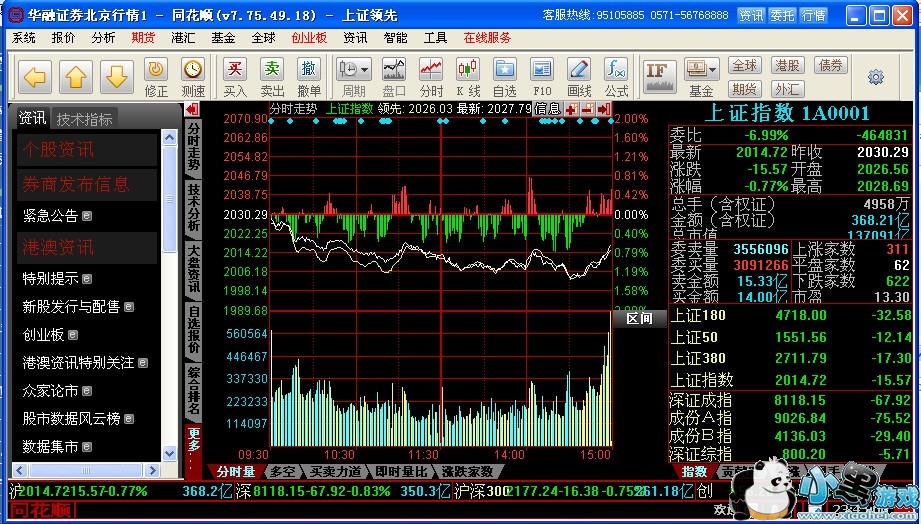Open the 工具 menu

coord(435,38)
